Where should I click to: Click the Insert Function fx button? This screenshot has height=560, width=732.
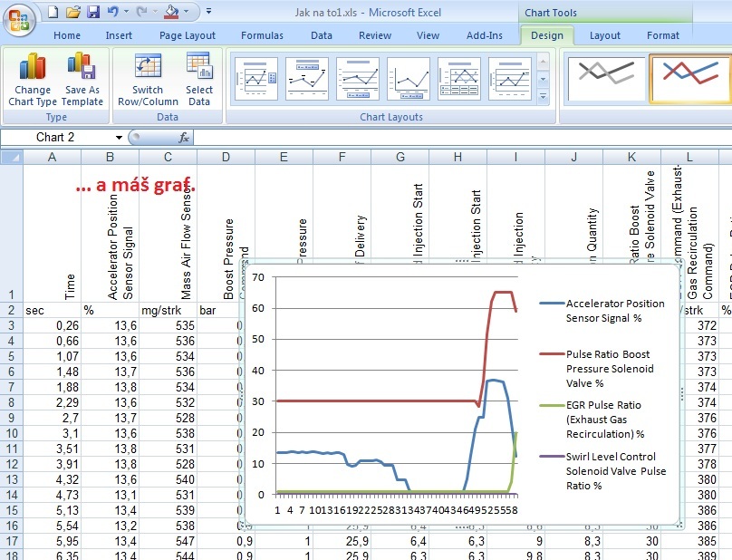point(184,138)
